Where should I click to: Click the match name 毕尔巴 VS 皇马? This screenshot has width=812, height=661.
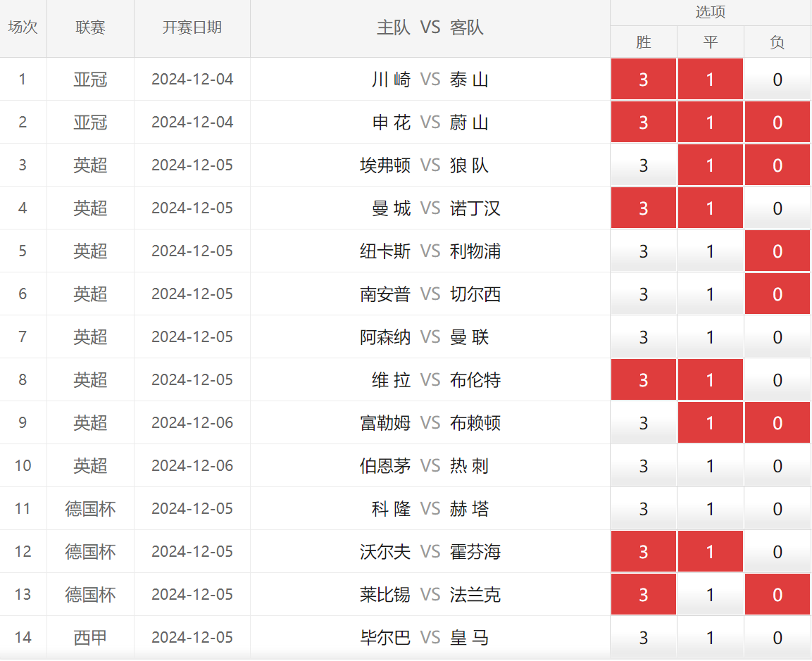(425, 638)
